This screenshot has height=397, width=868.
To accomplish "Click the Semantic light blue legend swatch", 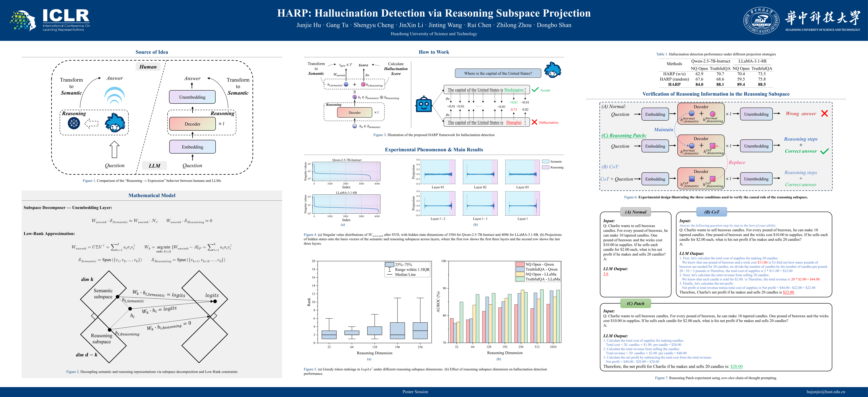I will point(546,162).
